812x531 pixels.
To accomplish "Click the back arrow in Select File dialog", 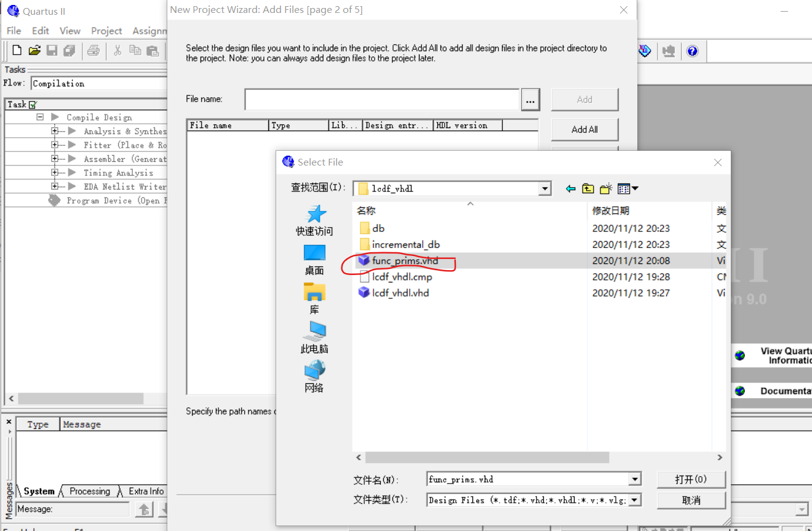I will pos(570,188).
